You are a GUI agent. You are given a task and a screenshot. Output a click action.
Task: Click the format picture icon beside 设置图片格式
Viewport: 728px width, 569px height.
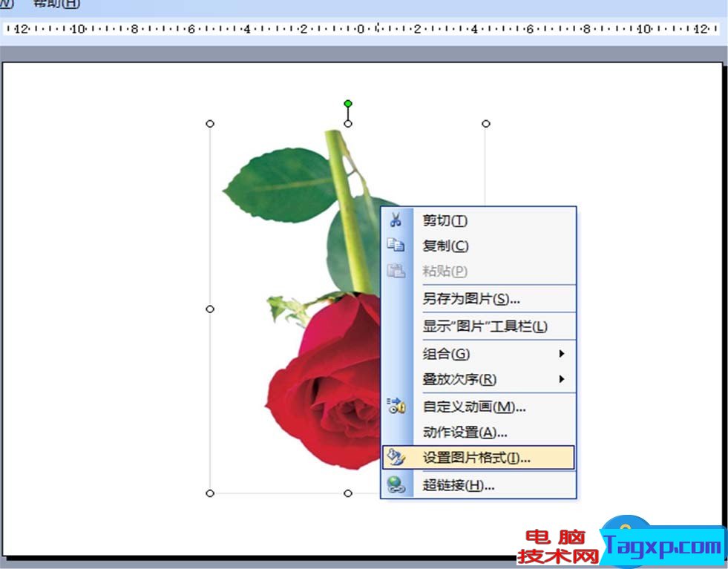pyautogui.click(x=396, y=458)
